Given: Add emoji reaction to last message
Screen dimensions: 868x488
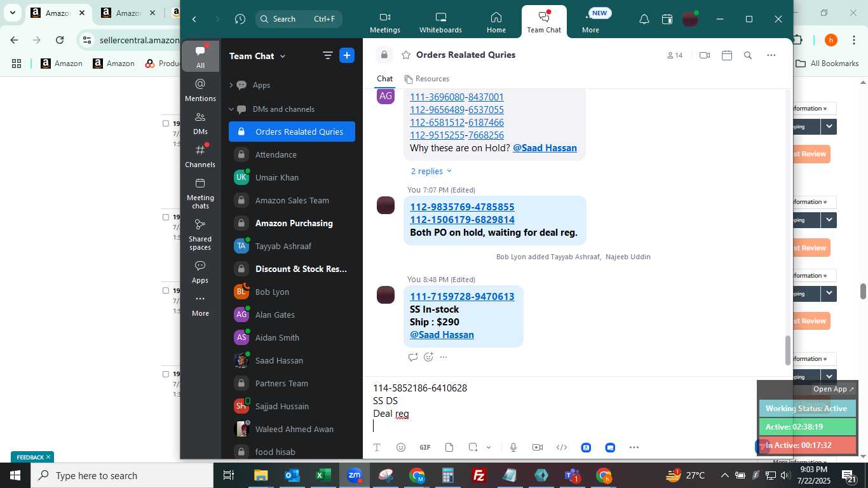Looking at the screenshot, I should (x=428, y=357).
